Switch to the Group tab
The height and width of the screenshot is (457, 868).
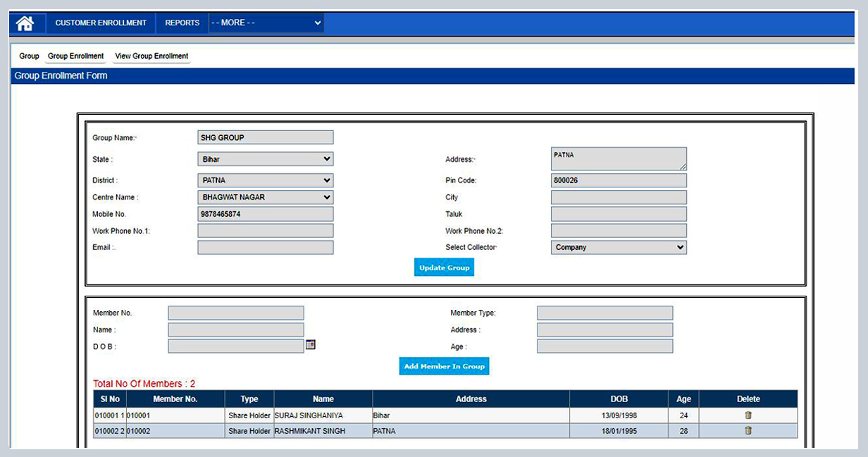[x=28, y=56]
